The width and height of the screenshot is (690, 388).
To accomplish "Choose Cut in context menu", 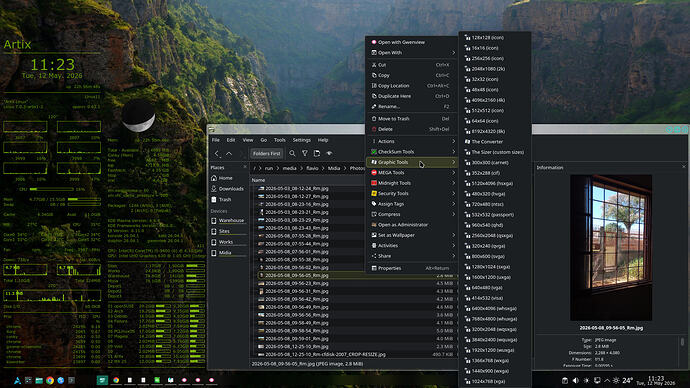I will pyautogui.click(x=412, y=65).
